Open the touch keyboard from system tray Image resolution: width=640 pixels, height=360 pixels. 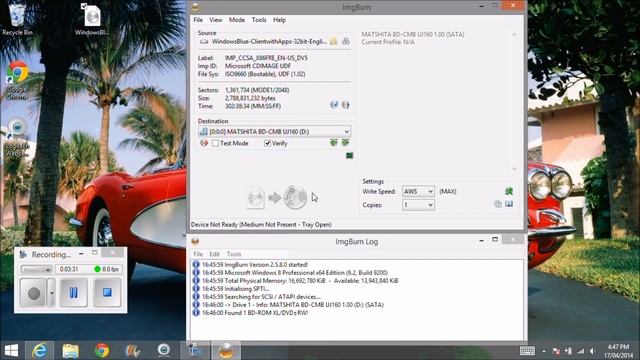coord(527,351)
